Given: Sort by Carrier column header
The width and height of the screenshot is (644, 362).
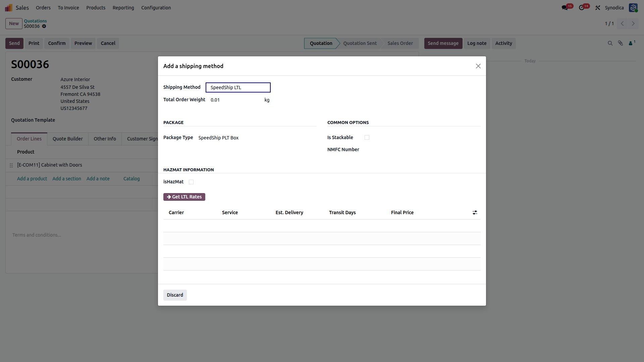Looking at the screenshot, I should (x=176, y=213).
